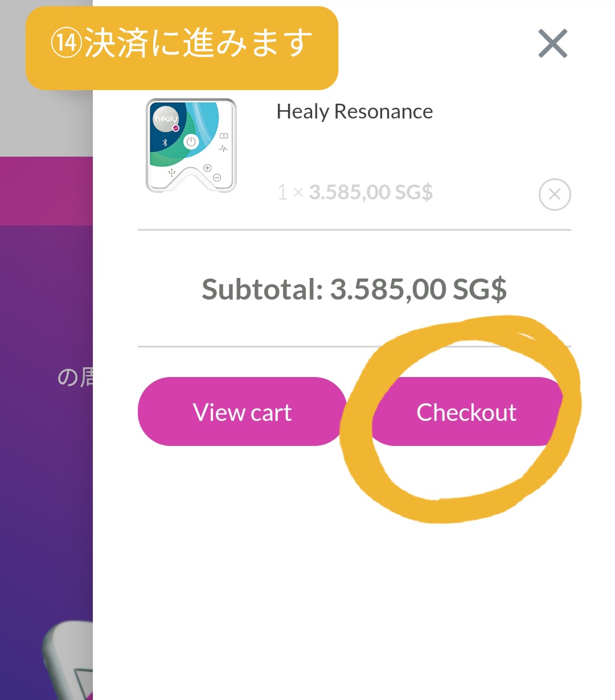
Task: Click the battery symbol on the device image
Action: pyautogui.click(x=224, y=136)
